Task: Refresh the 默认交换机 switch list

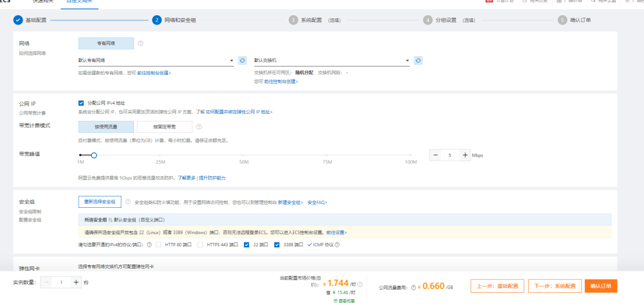Action: 418,60
